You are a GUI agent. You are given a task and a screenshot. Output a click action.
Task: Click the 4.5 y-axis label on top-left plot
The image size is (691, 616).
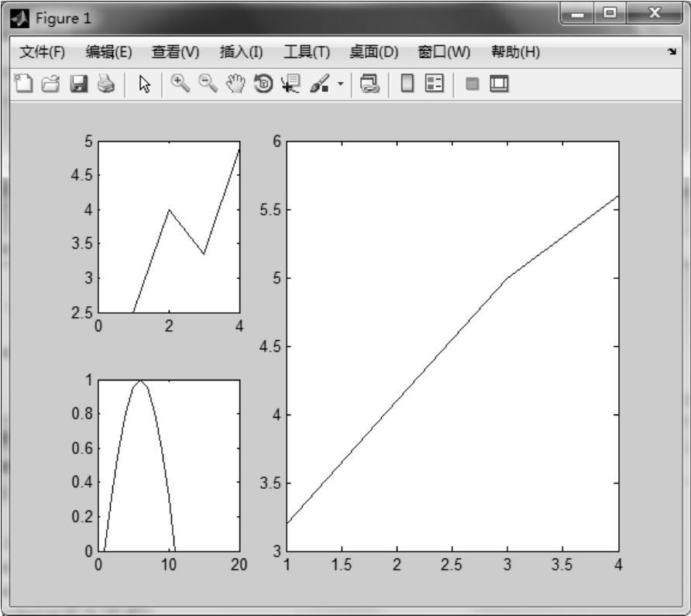click(x=82, y=175)
